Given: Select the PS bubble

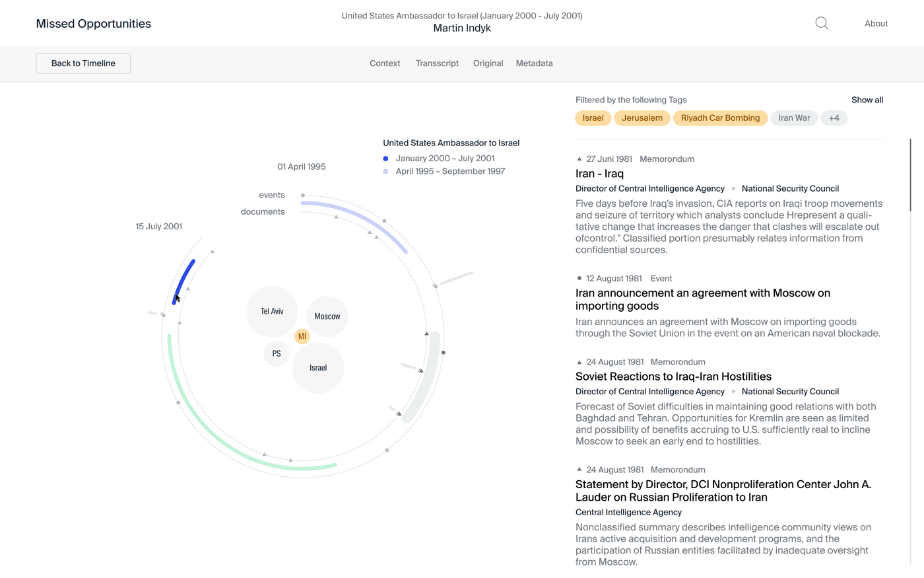Looking at the screenshot, I should [x=277, y=353].
